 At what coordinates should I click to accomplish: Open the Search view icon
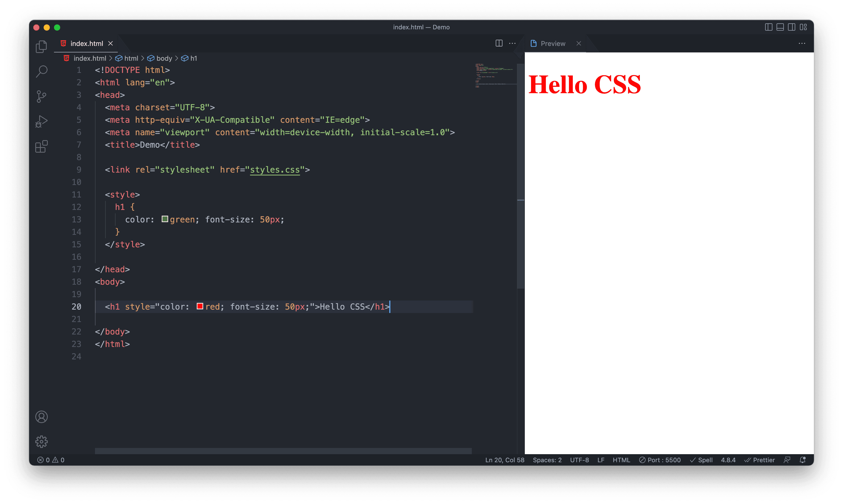pyautogui.click(x=42, y=71)
